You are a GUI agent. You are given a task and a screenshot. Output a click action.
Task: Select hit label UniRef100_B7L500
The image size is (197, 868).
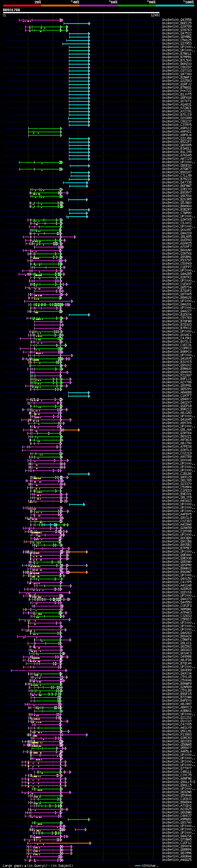pyautogui.click(x=177, y=61)
